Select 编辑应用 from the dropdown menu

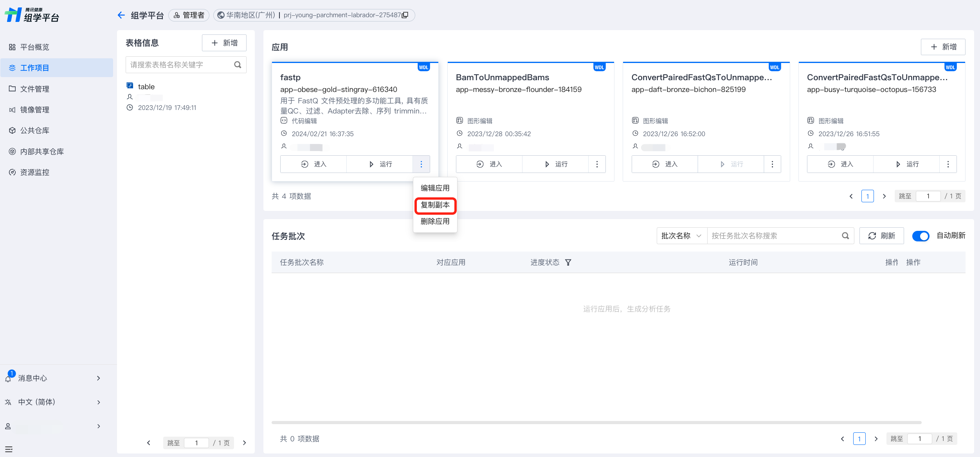[x=435, y=188]
